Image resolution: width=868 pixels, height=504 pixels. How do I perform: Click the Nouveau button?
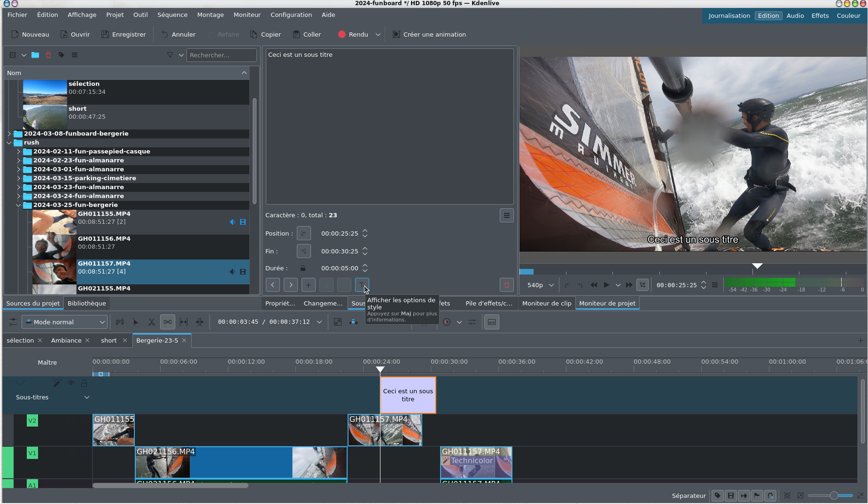click(x=30, y=34)
